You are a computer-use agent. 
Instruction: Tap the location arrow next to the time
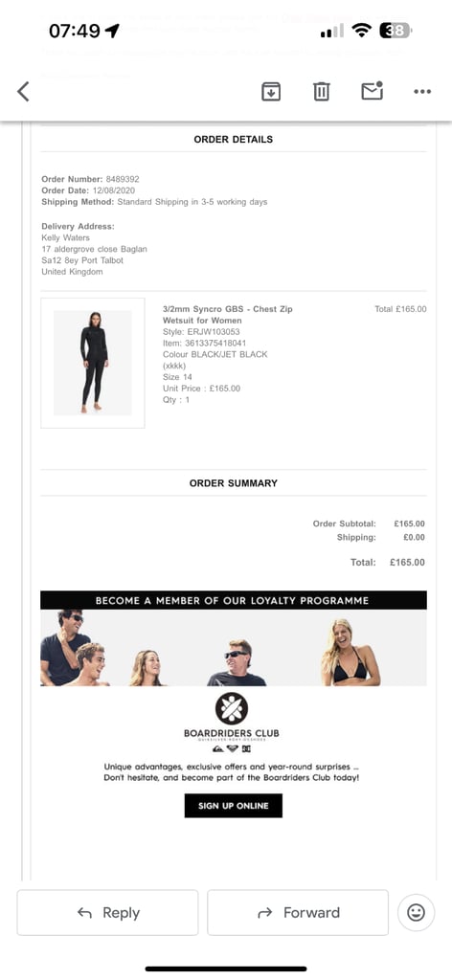113,30
